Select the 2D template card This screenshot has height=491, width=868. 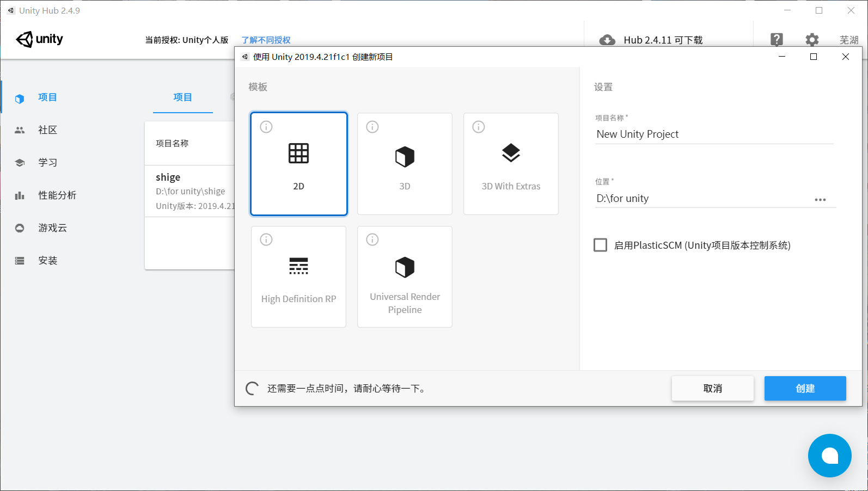coord(298,164)
